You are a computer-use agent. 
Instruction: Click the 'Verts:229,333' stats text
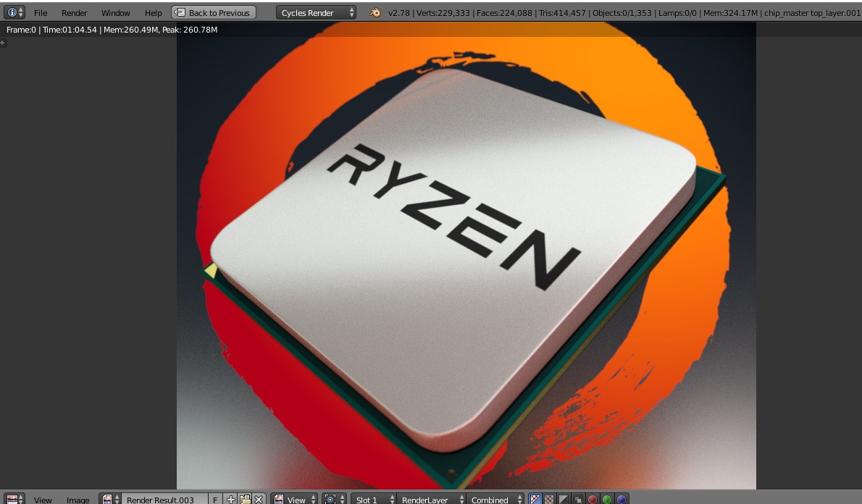443,12
